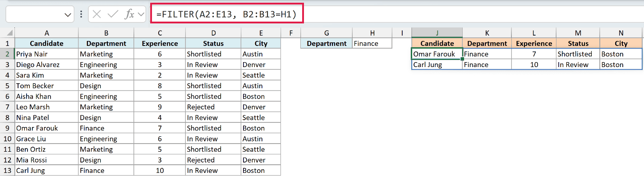Select cell with Sara Kim
Screen dimensions: 644x176
(x=46, y=75)
